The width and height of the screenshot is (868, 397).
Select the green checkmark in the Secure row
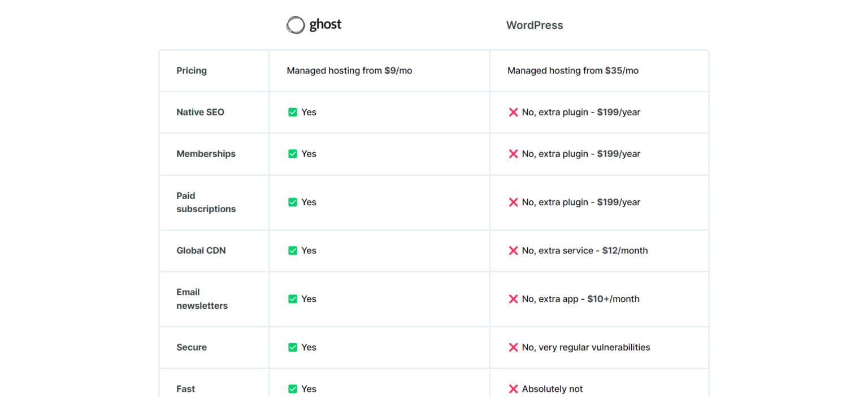[x=293, y=347]
